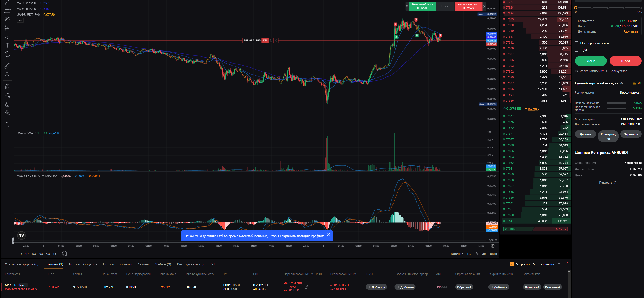This screenshot has height=298, width=644.
Task: Open go-to-date calendar icon
Action: tap(65, 253)
